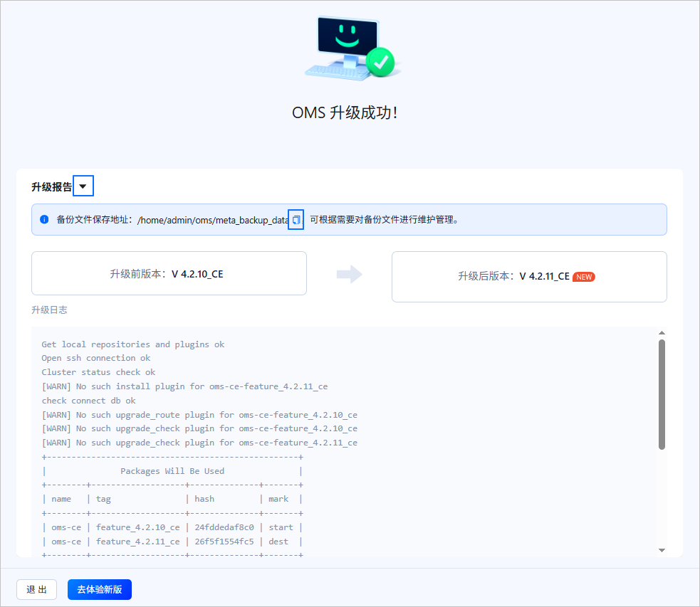The height and width of the screenshot is (607, 700).
Task: Click the 升级报告 title text
Action: coord(51,187)
